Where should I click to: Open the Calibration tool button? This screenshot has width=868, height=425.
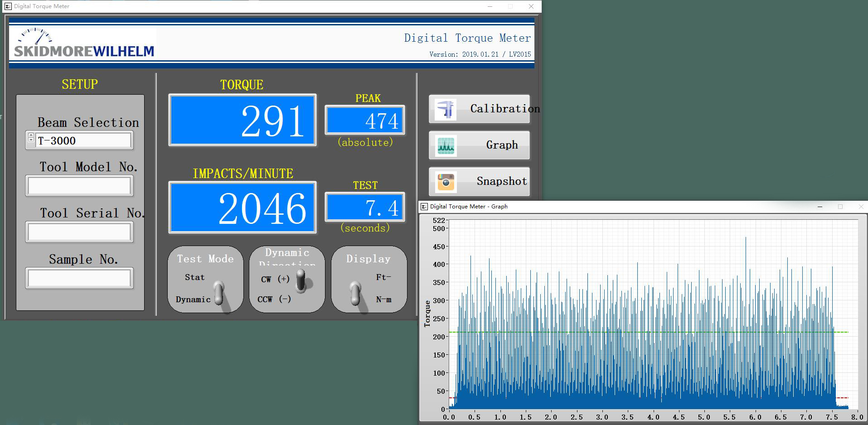[479, 109]
